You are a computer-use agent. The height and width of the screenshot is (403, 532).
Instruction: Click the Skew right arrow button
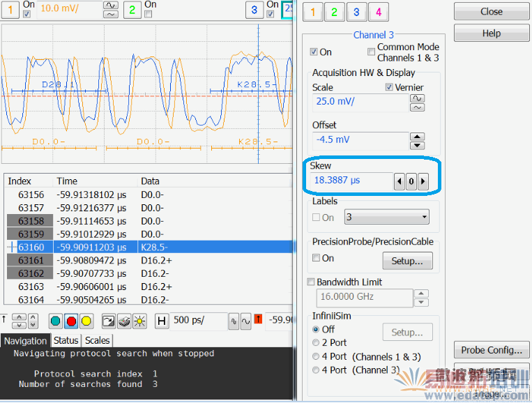pos(423,181)
